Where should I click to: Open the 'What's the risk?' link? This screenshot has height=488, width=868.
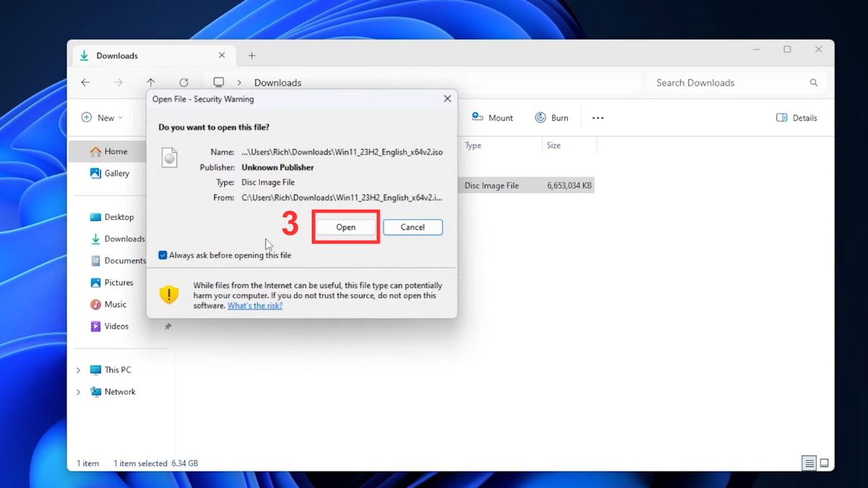pos(255,305)
